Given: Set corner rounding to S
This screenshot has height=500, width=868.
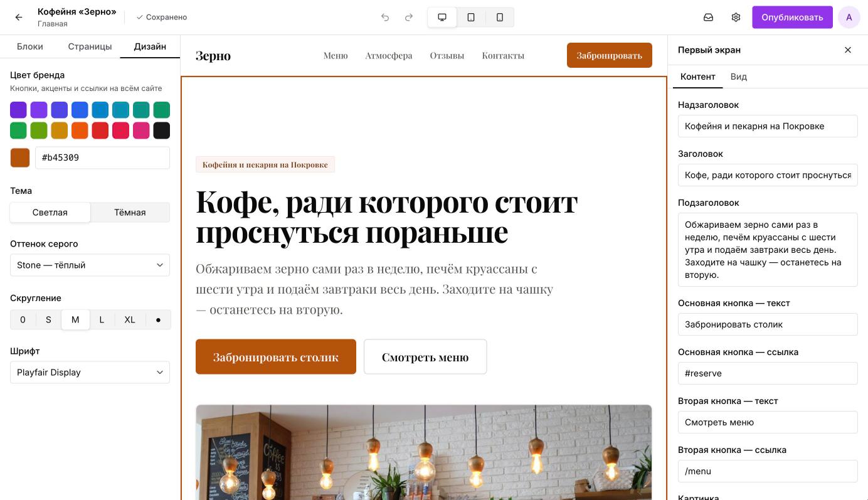Looking at the screenshot, I should click(48, 319).
